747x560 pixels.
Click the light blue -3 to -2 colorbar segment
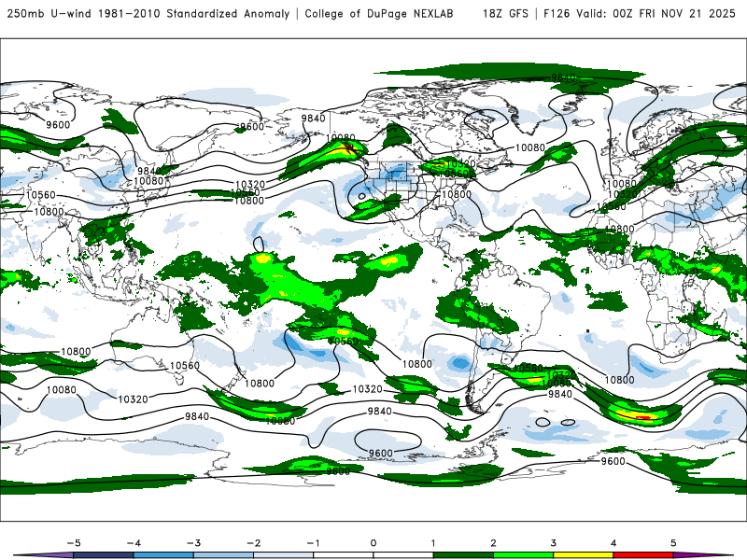click(x=223, y=555)
